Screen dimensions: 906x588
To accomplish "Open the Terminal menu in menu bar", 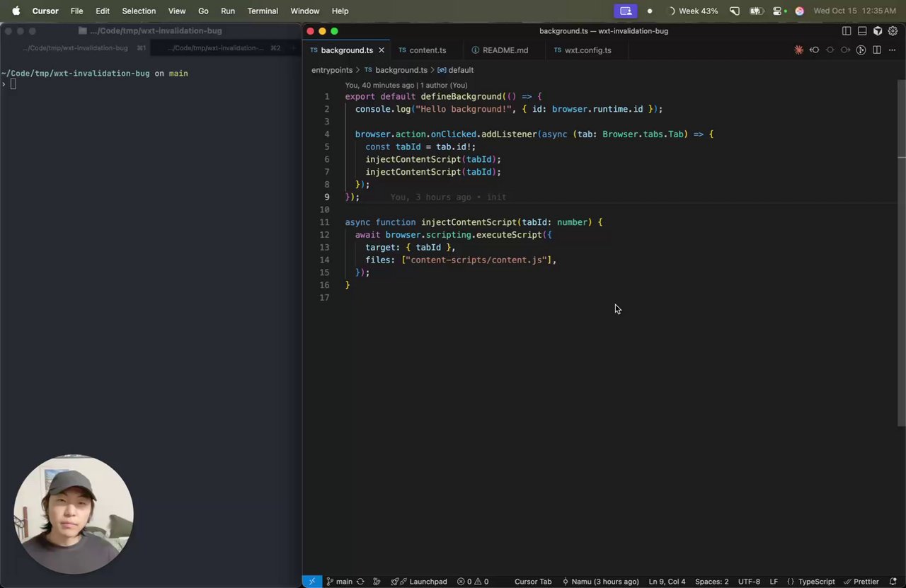I will pyautogui.click(x=263, y=11).
